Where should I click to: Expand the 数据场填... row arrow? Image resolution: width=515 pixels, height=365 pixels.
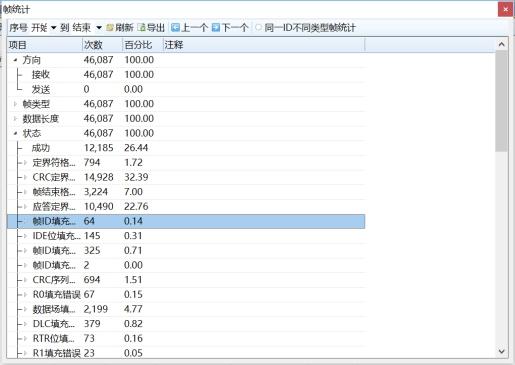(x=25, y=309)
